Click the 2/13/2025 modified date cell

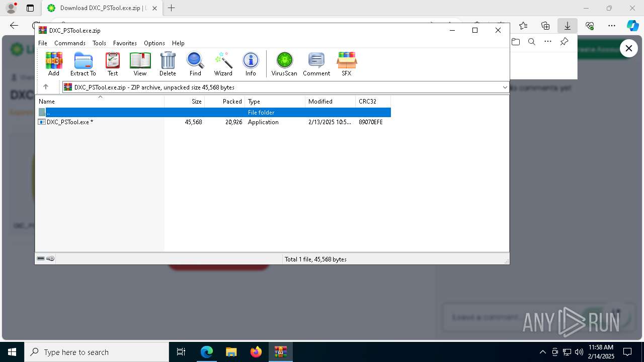pyautogui.click(x=330, y=122)
